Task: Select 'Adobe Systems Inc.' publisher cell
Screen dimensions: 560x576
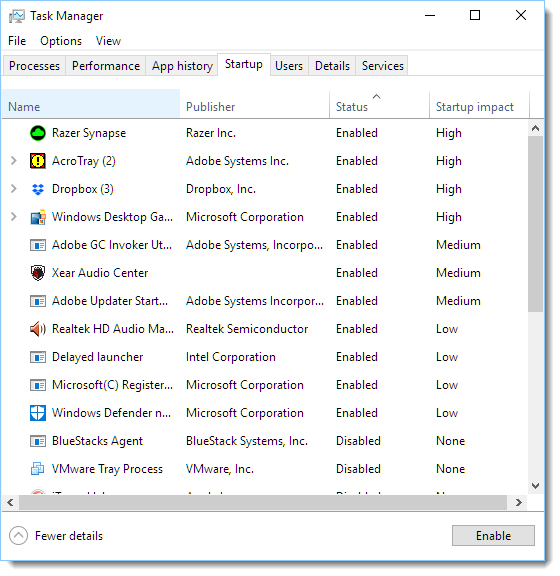Action: coord(237,161)
